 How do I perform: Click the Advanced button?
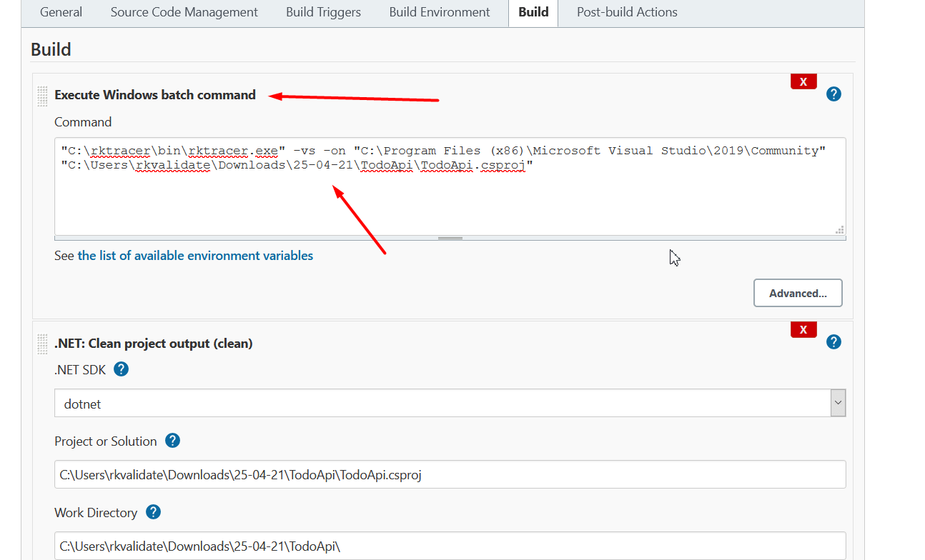[x=797, y=293]
